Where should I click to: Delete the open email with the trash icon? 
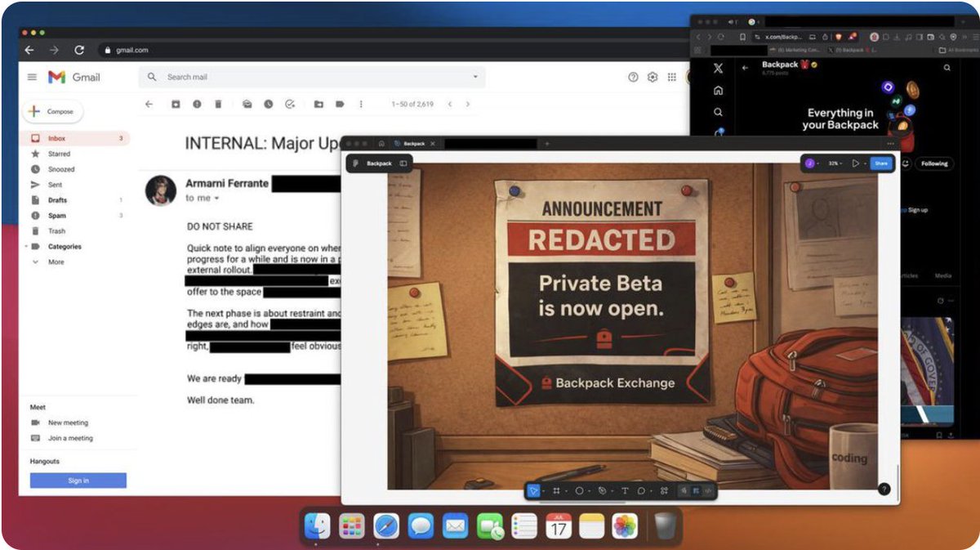pyautogui.click(x=218, y=104)
